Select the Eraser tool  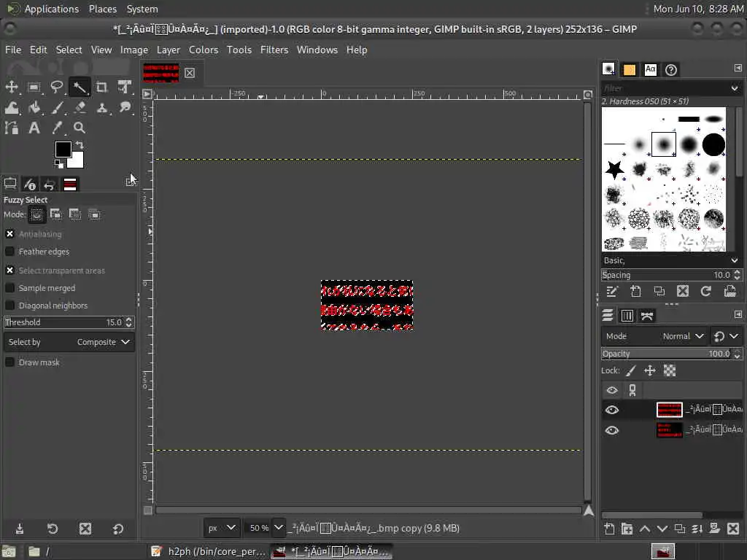point(80,108)
